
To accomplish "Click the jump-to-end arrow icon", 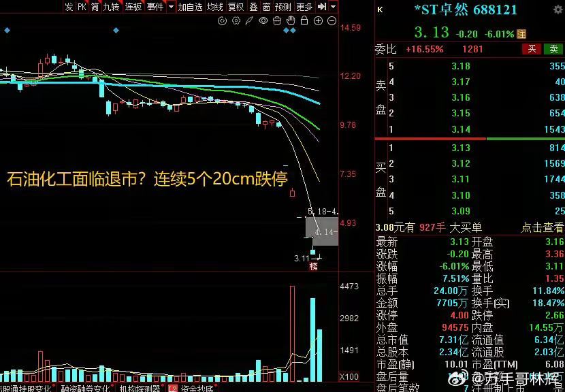I will [322, 7].
